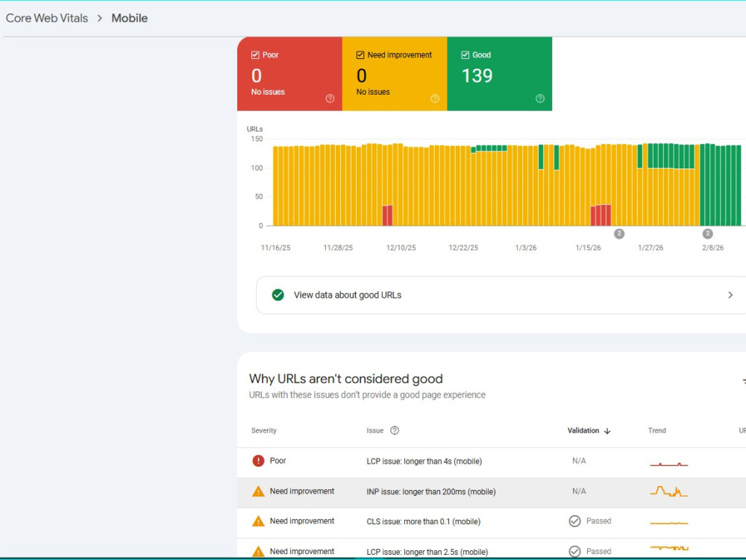Open help icon on Need improvement card
Screen dimensions: 746x560
click(x=435, y=98)
